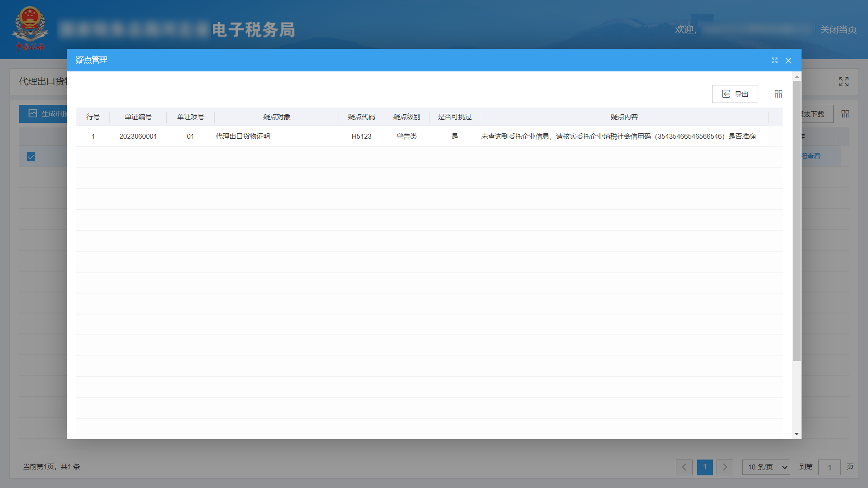Uncheck the selected row checkbox in background table
This screenshot has height=488, width=868.
(x=30, y=157)
